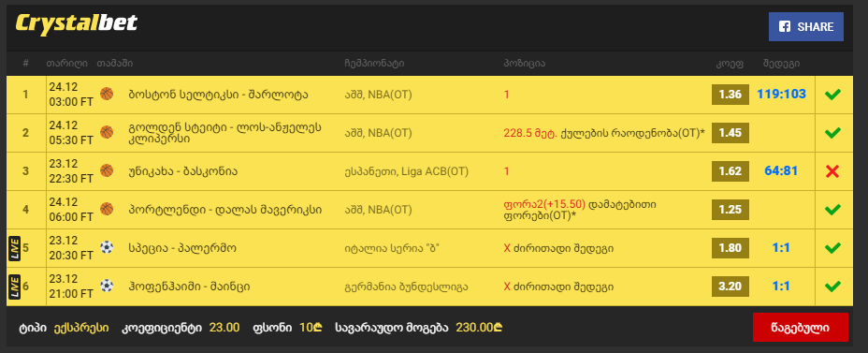Click the basketball icon for პორტლენდი - დალას მავერიკსი
Image resolution: width=868 pixels, height=353 pixels.
click(x=107, y=209)
